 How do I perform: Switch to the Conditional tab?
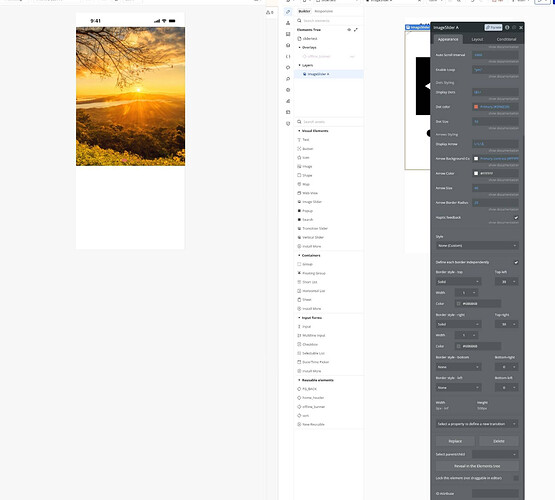(x=506, y=39)
